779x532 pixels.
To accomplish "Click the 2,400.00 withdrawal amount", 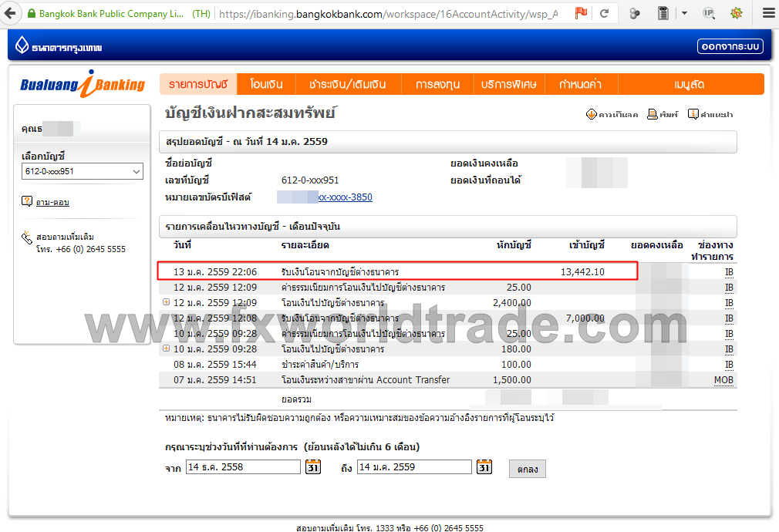I will (511, 303).
